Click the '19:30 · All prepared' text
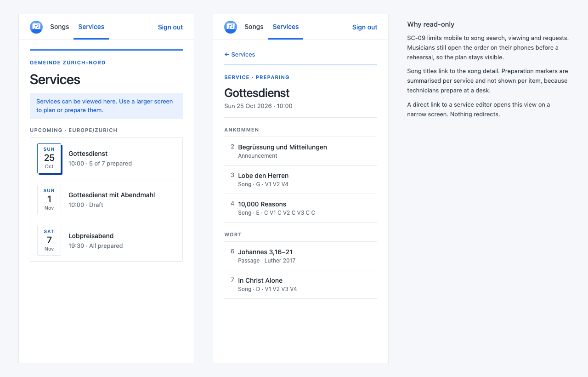588x377 pixels. click(x=96, y=246)
